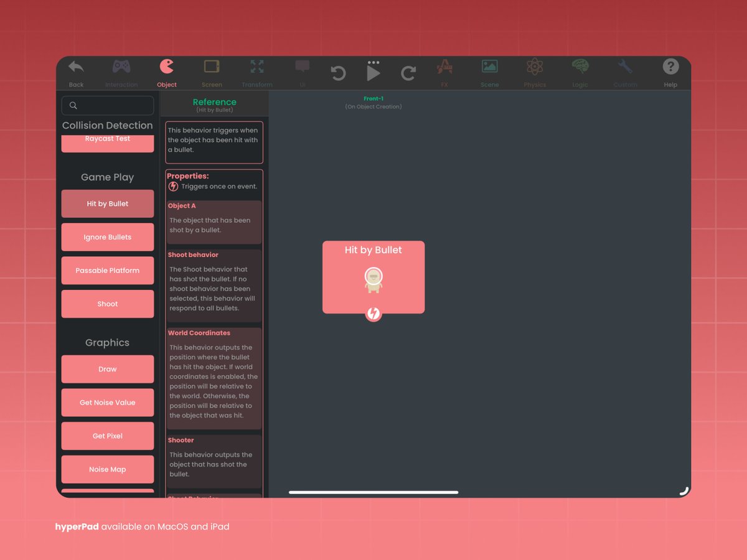This screenshot has height=560, width=747.
Task: Open the Interaction gamepad category
Action: pos(121,67)
